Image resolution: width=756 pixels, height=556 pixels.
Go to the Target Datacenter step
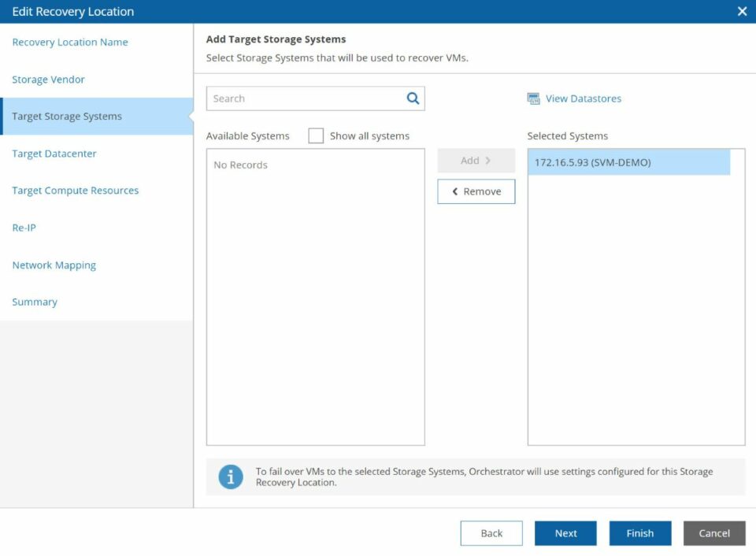54,154
